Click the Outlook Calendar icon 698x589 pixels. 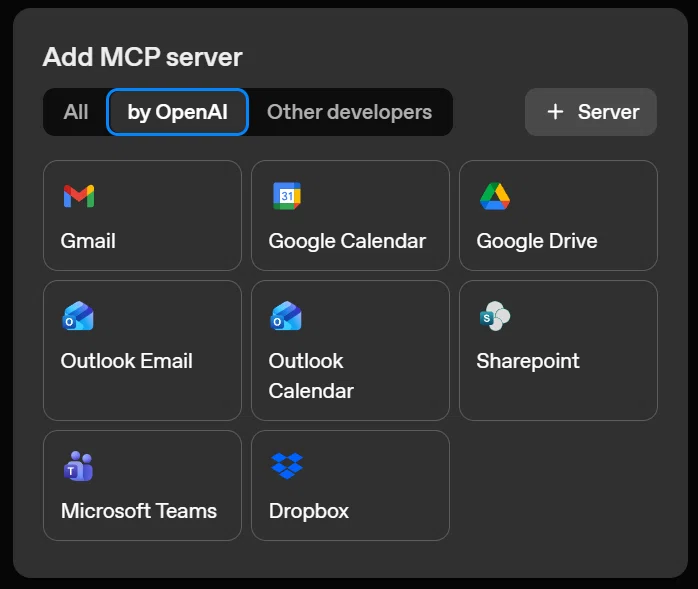pos(286,316)
